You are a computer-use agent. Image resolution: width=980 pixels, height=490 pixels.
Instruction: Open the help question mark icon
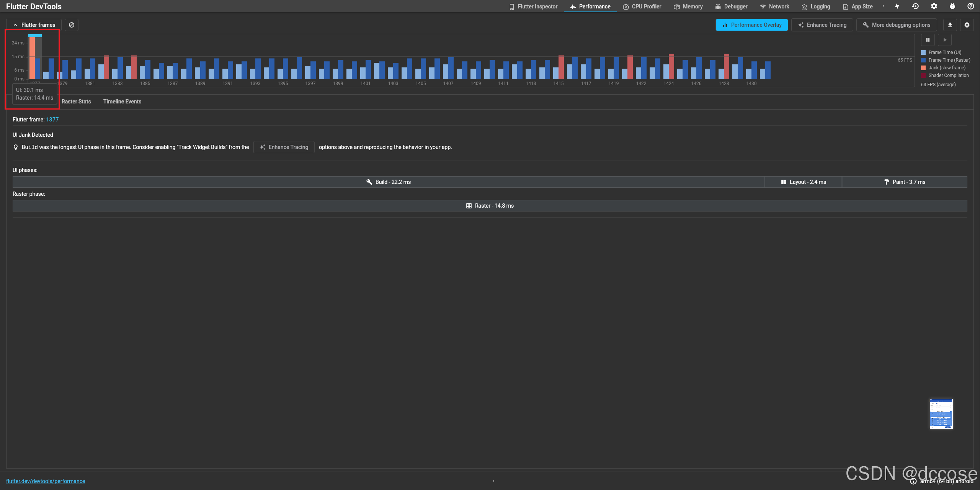[971, 6]
